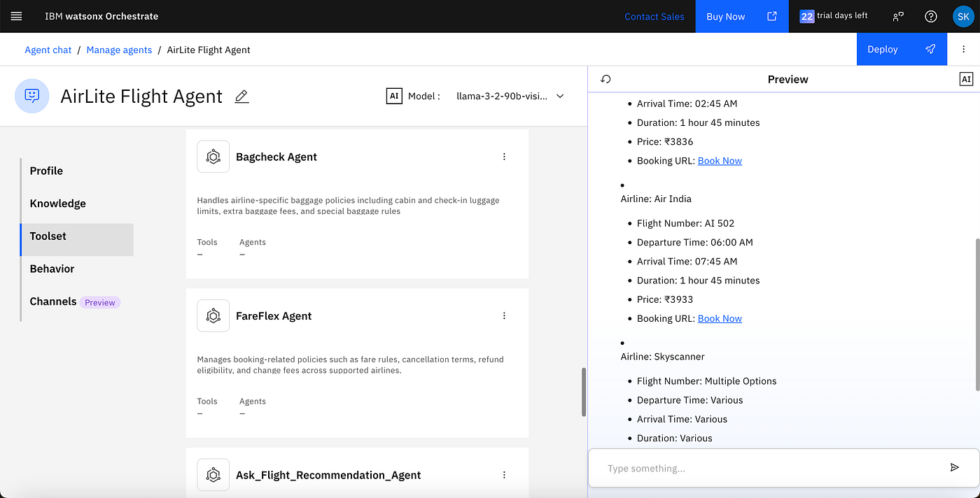
Task: Click the rocket icon on Deploy
Action: 930,49
